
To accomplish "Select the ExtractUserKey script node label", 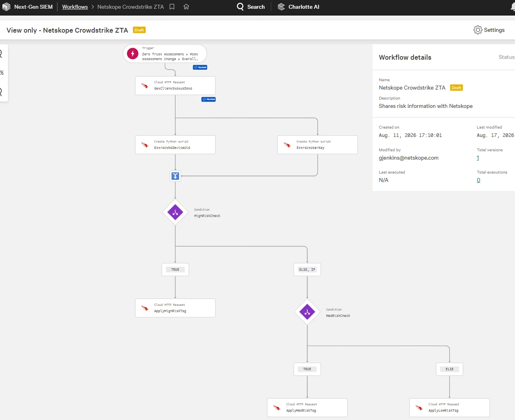I will coord(310,148).
